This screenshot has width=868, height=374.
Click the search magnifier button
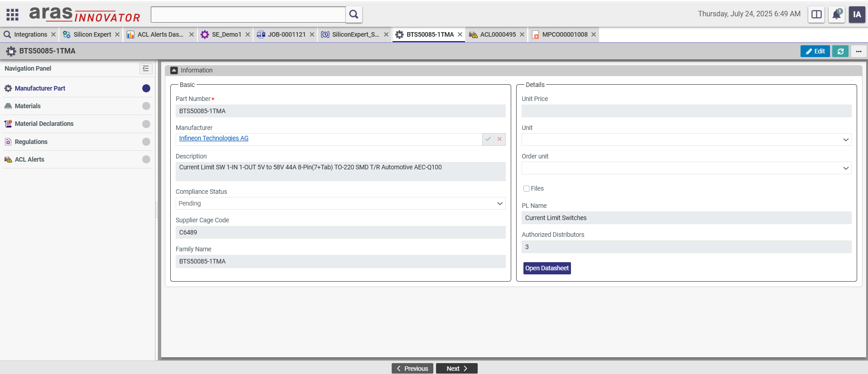tap(354, 14)
